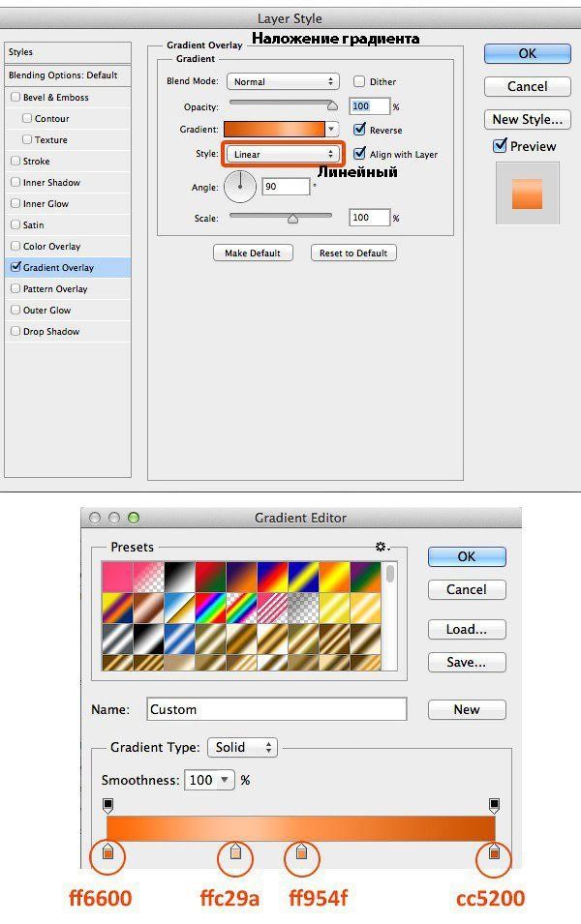The width and height of the screenshot is (581, 924).
Task: Click Cancel in Layer Style dialog
Action: (x=528, y=87)
